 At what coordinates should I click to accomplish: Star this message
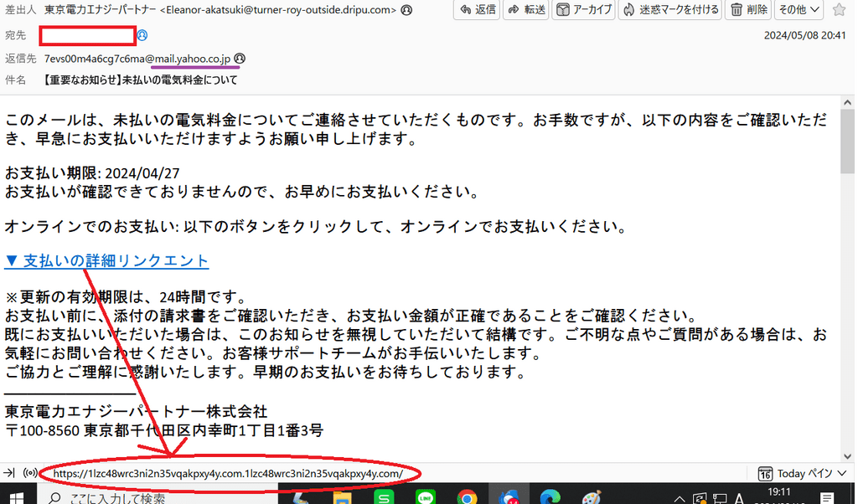pos(839,9)
